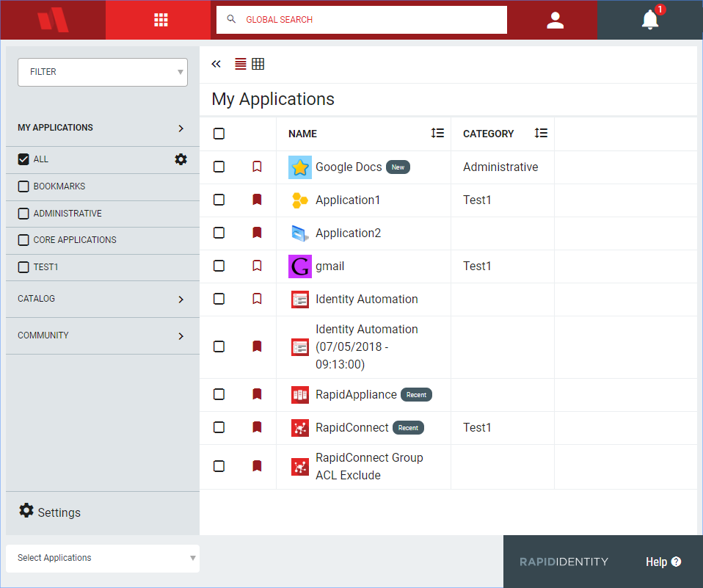Open RapidAppliance red icon
Screen dimensions: 703x588
(300, 395)
